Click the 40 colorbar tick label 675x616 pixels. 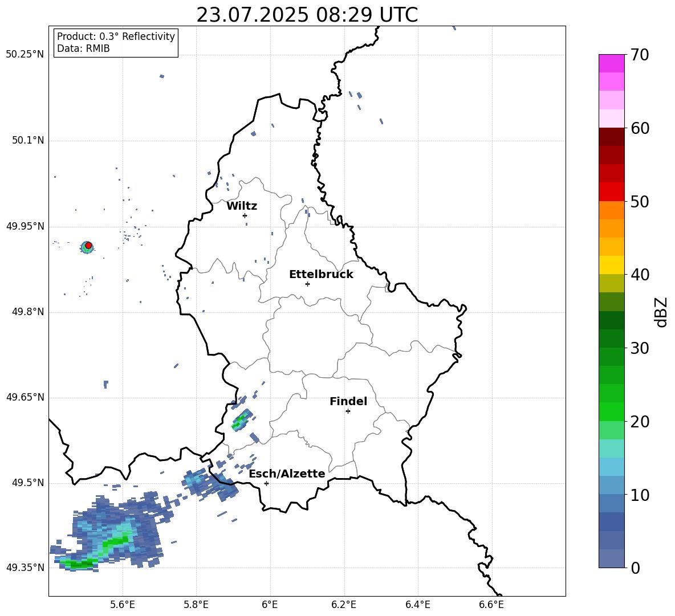click(x=640, y=275)
